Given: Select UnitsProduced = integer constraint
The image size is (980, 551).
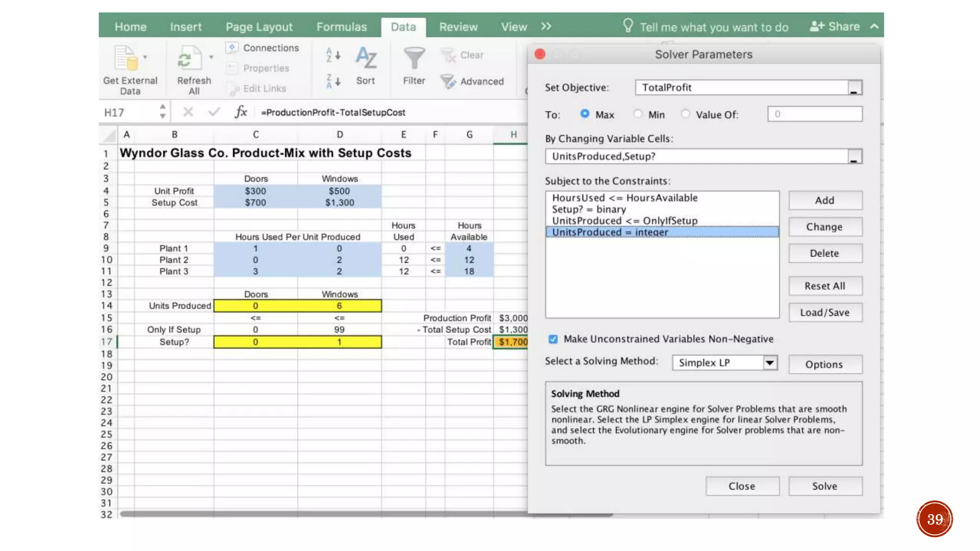Looking at the screenshot, I should coord(662,232).
